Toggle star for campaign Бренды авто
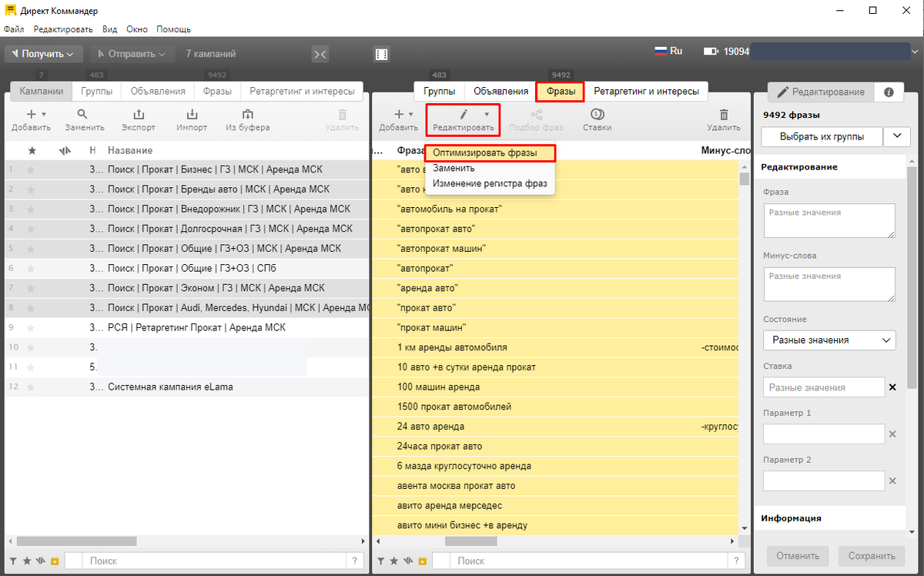 point(32,189)
